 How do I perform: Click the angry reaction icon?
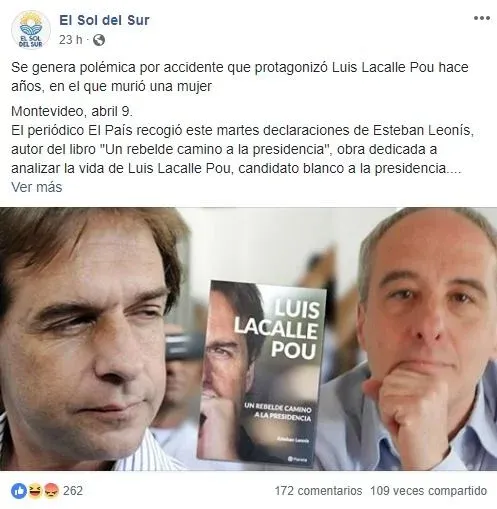tap(50, 491)
